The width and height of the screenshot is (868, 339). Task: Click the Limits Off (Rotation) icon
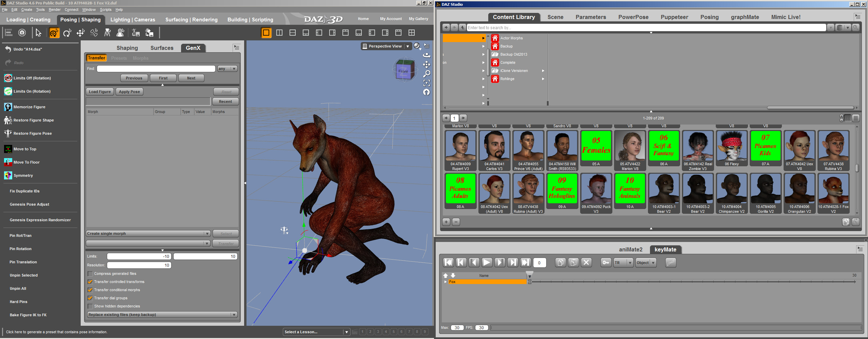click(x=8, y=78)
